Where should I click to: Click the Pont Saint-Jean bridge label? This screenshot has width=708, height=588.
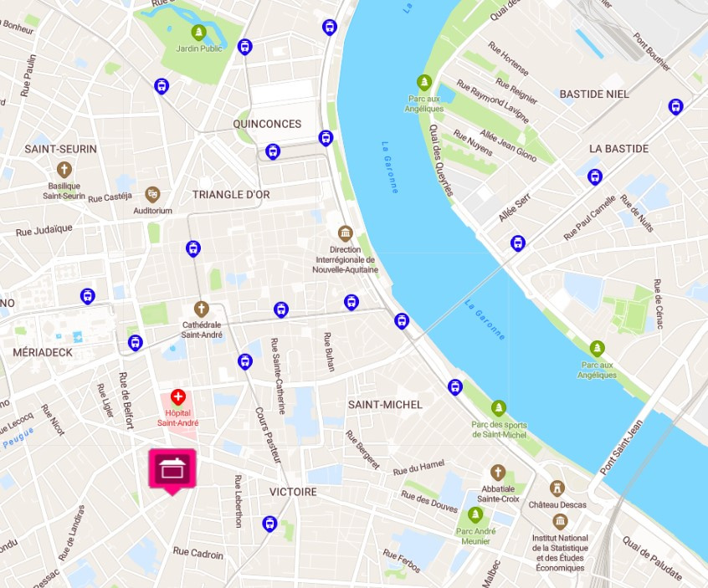[622, 447]
